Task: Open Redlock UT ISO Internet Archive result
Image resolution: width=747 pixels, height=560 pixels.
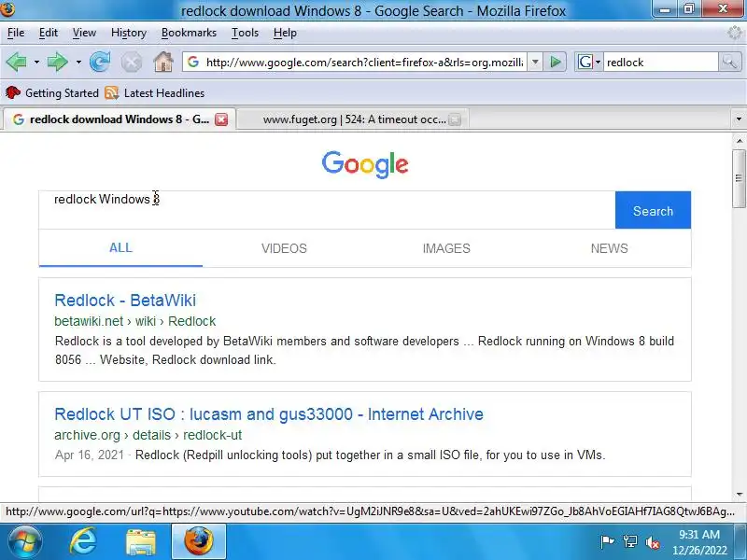Action: [x=269, y=414]
